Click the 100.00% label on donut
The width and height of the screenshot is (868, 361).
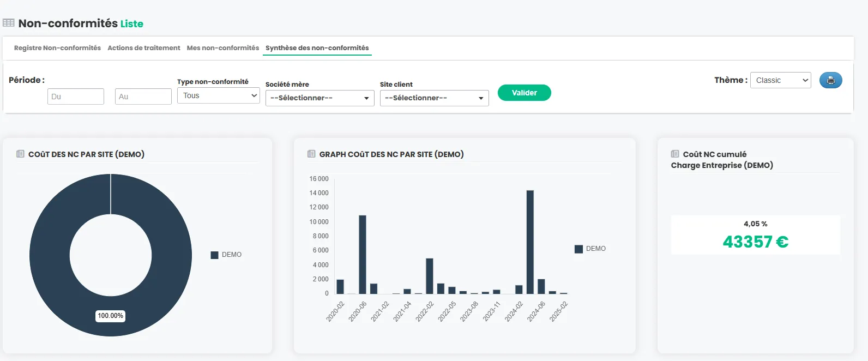click(x=111, y=316)
